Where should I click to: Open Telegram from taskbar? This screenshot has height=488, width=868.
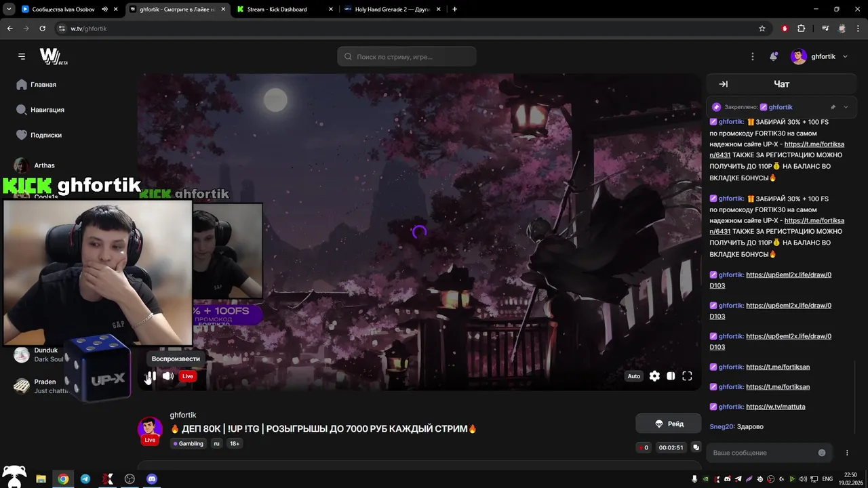click(x=85, y=479)
